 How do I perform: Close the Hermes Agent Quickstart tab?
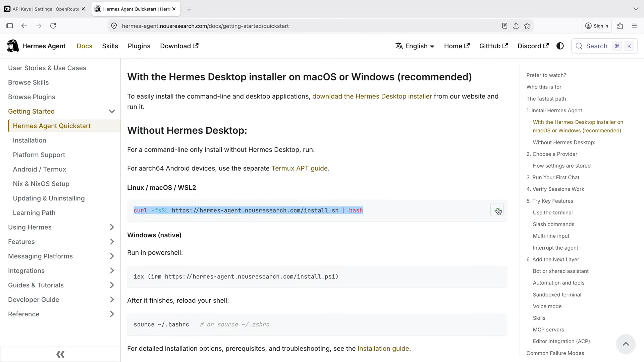[x=174, y=9]
